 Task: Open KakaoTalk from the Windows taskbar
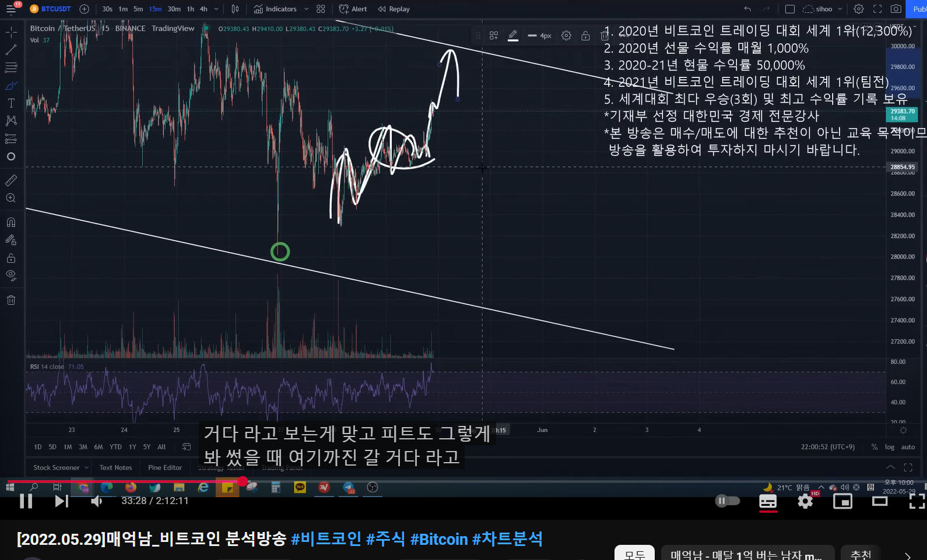tap(300, 487)
